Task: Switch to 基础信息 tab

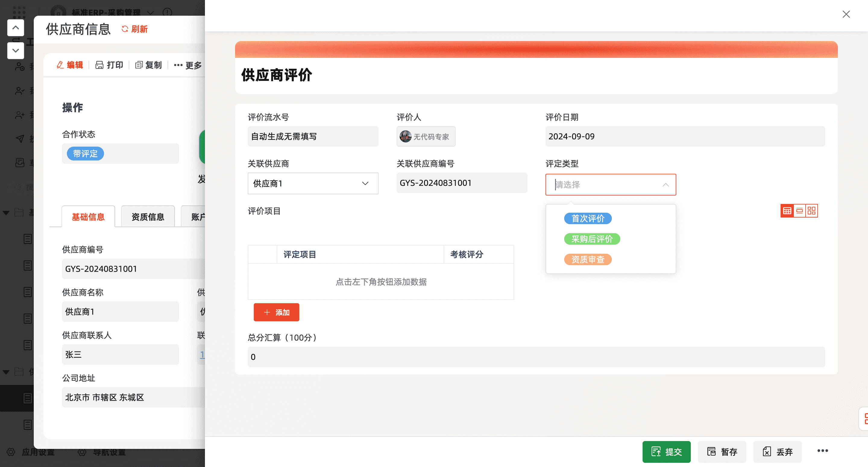Action: (88, 217)
